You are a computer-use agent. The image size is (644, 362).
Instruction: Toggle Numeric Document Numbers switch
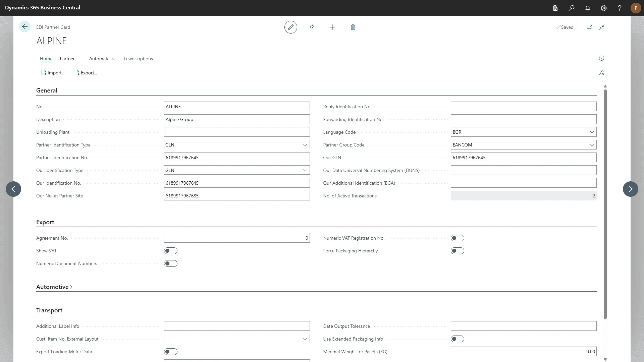pyautogui.click(x=171, y=263)
